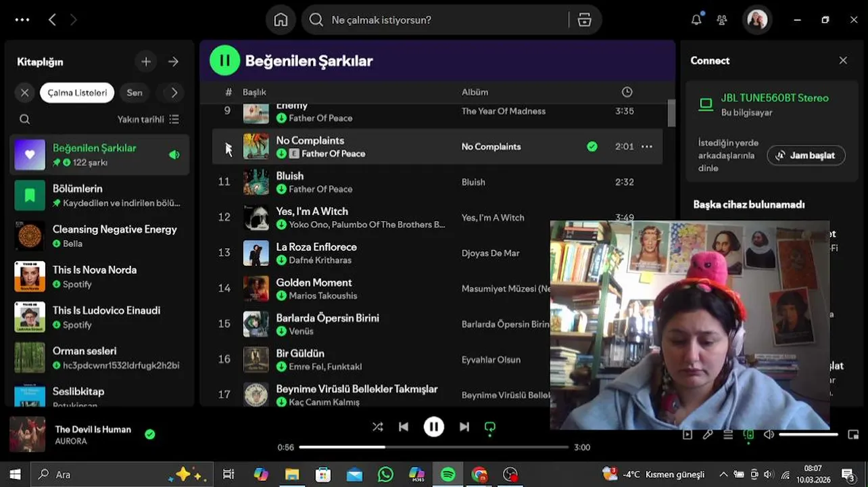
Task: Select the Bir Güldün track title
Action: point(300,353)
